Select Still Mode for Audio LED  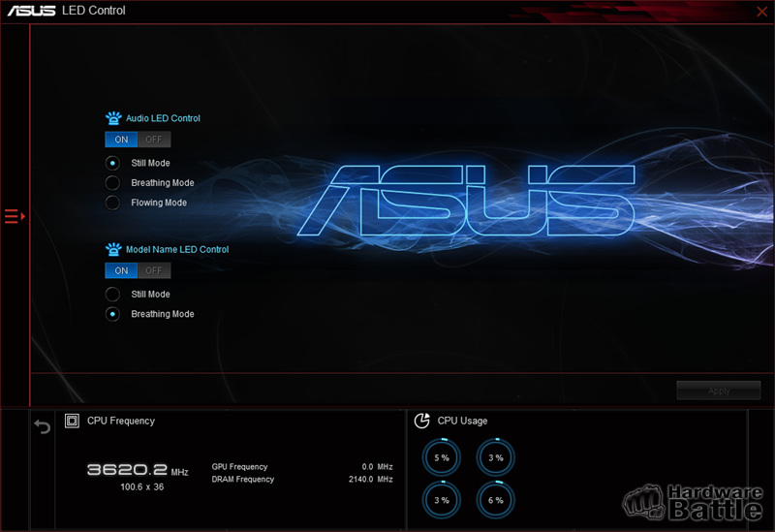(112, 163)
